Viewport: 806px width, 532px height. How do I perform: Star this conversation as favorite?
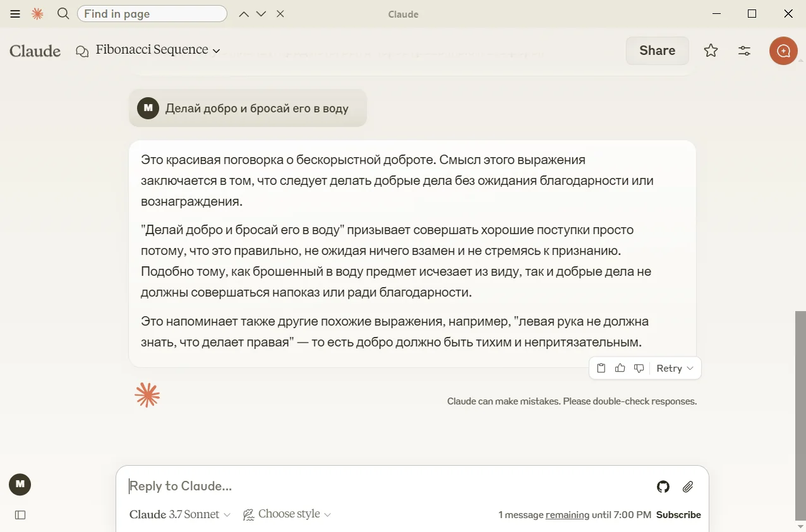pyautogui.click(x=711, y=50)
